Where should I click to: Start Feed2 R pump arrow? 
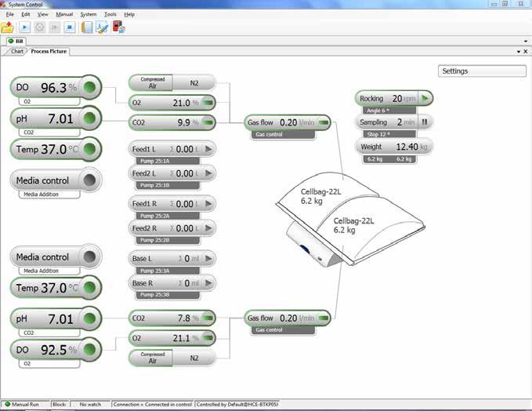click(x=208, y=228)
